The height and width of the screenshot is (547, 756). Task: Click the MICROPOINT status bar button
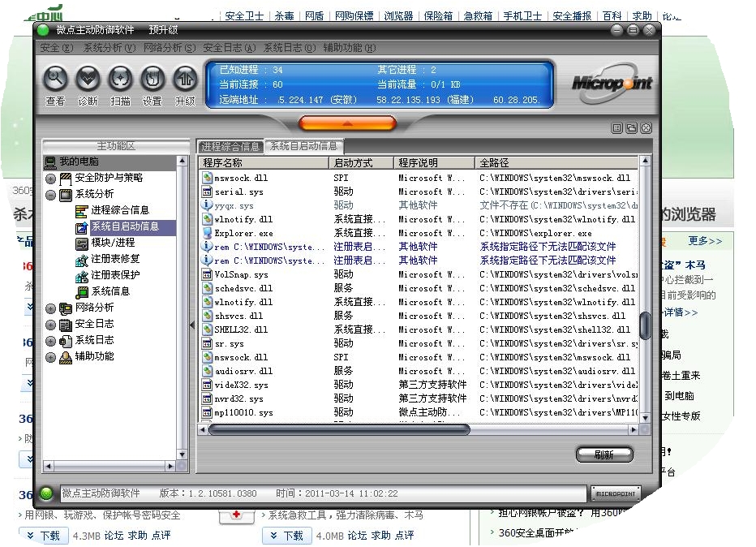616,494
